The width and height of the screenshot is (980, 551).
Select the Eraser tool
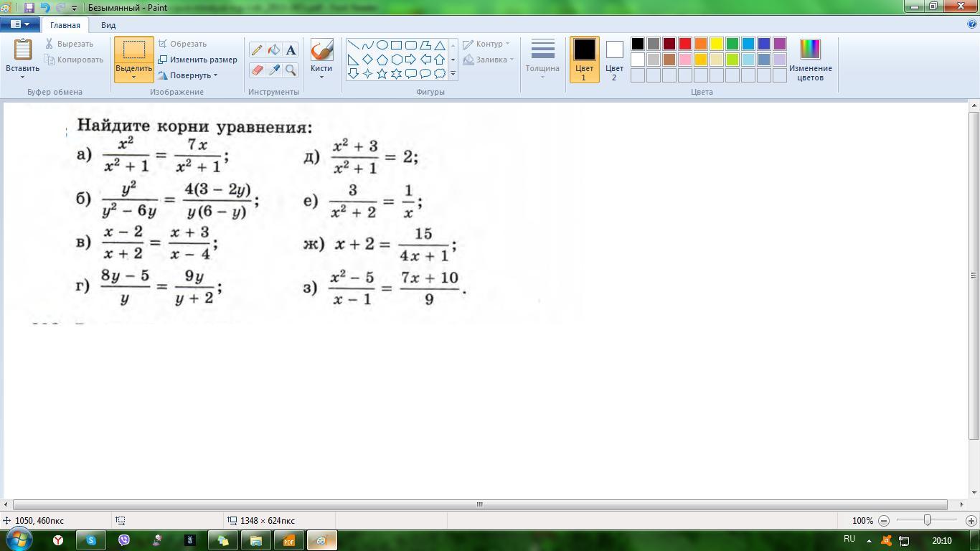[257, 70]
